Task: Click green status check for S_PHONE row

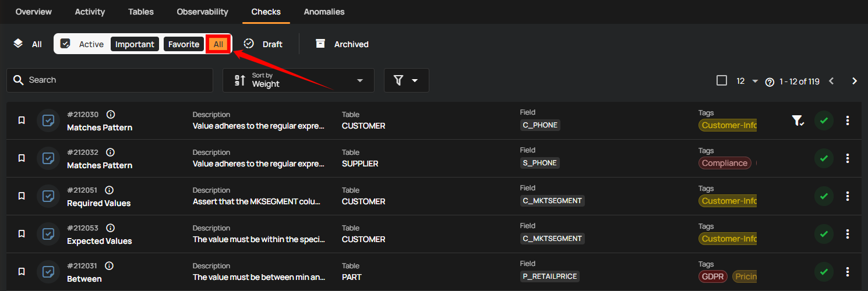Action: [x=824, y=158]
